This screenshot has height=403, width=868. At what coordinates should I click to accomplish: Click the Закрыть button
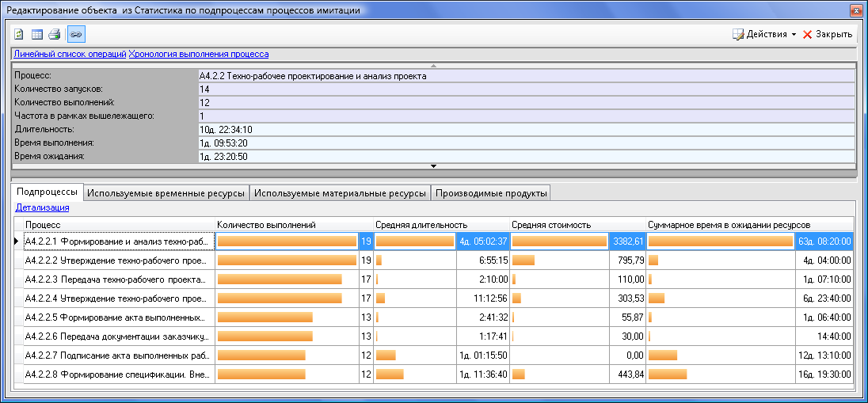[828, 34]
